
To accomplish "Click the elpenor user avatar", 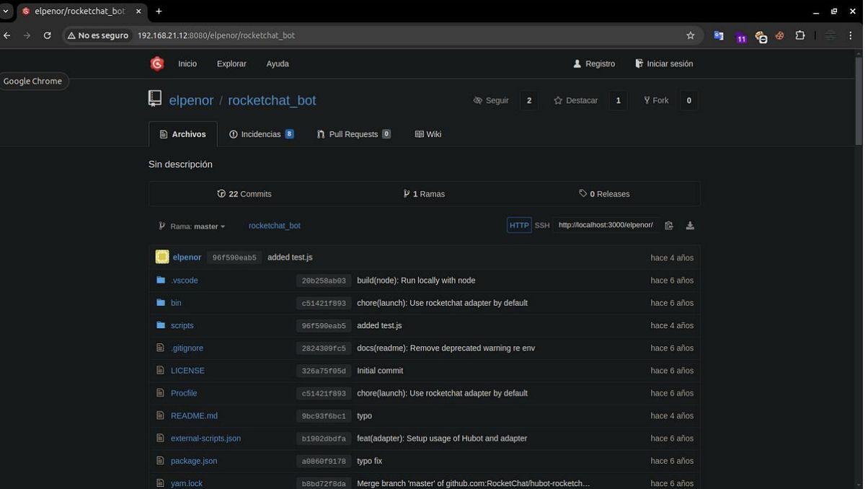I will pyautogui.click(x=162, y=257).
